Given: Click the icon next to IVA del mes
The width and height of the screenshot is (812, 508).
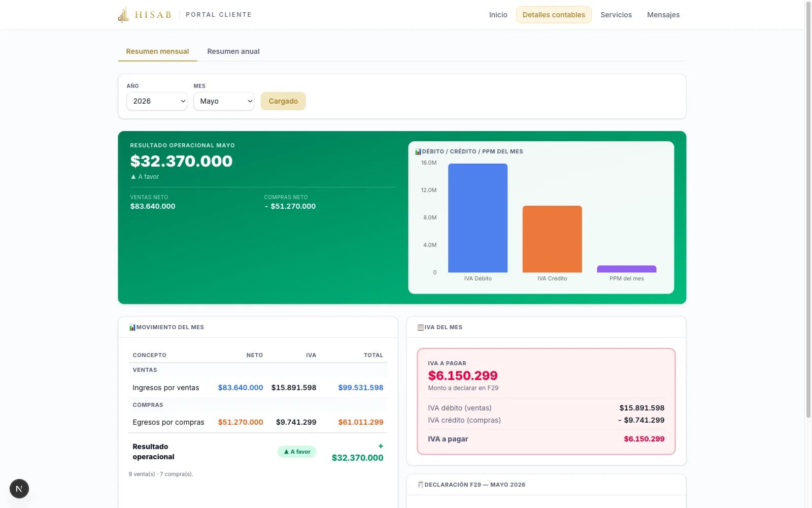Looking at the screenshot, I should pyautogui.click(x=420, y=327).
